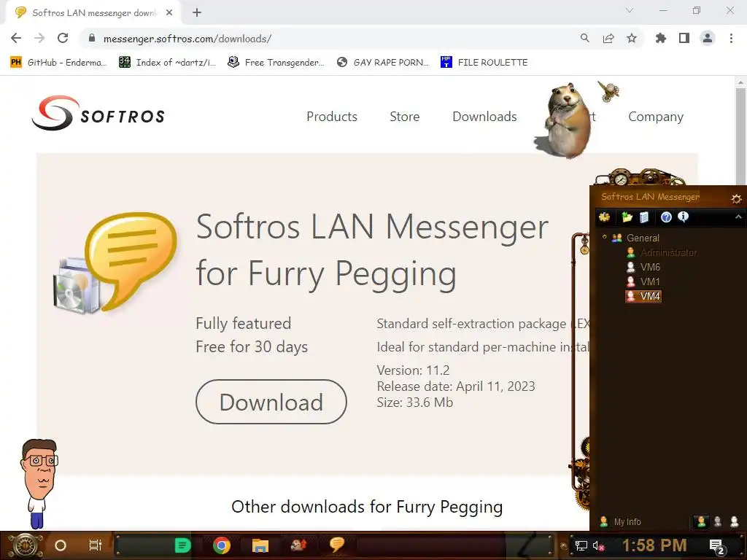Click the messenger speech bubble product image
Image resolution: width=747 pixels, height=560 pixels.
click(x=116, y=262)
